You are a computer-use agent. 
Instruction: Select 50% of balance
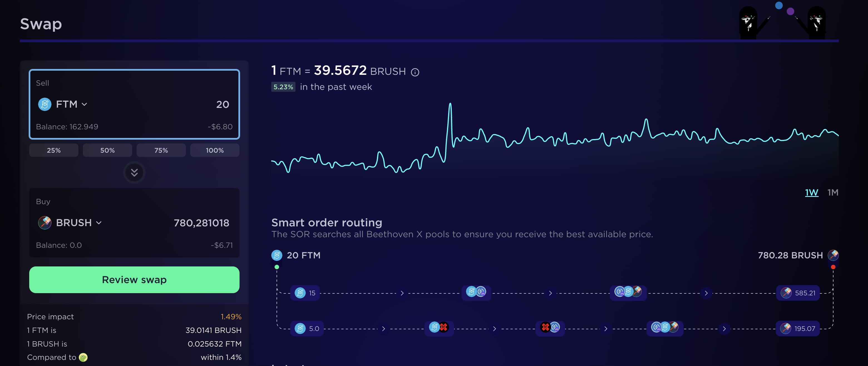tap(107, 150)
